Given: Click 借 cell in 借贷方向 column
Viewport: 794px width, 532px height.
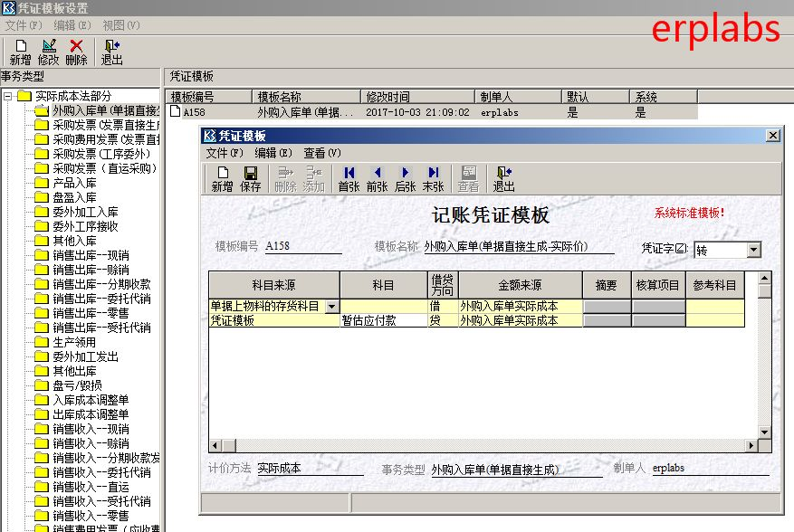Looking at the screenshot, I should click(443, 306).
